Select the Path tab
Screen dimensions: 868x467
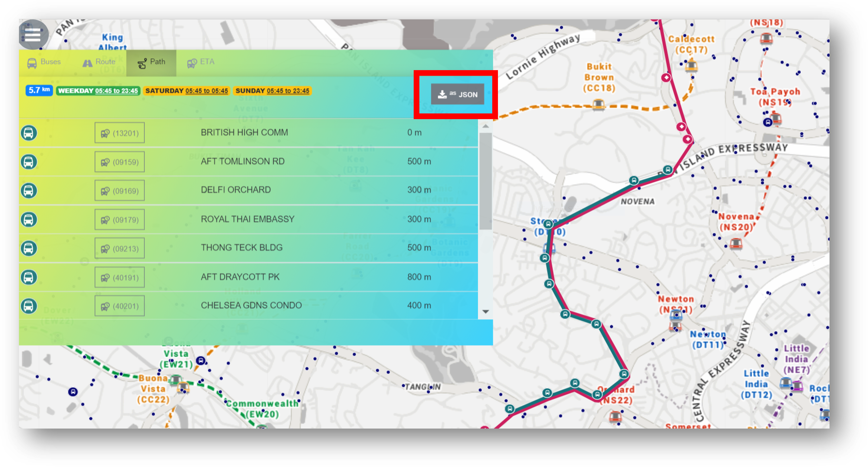(x=151, y=63)
